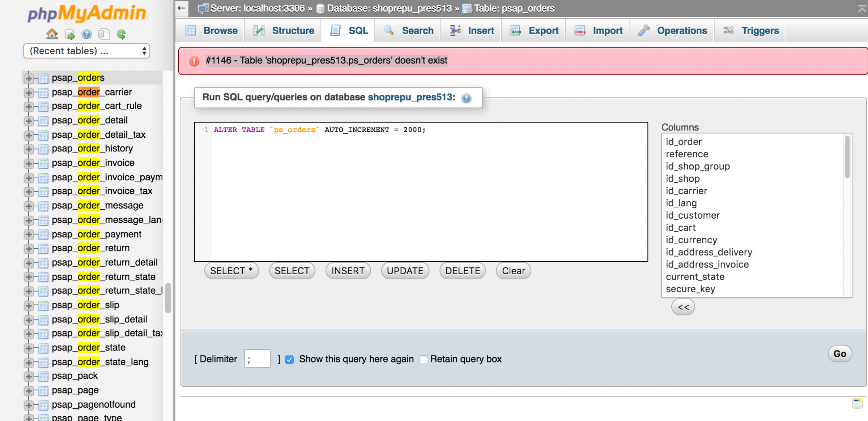Click the table icon next to psap_pack

click(x=43, y=376)
